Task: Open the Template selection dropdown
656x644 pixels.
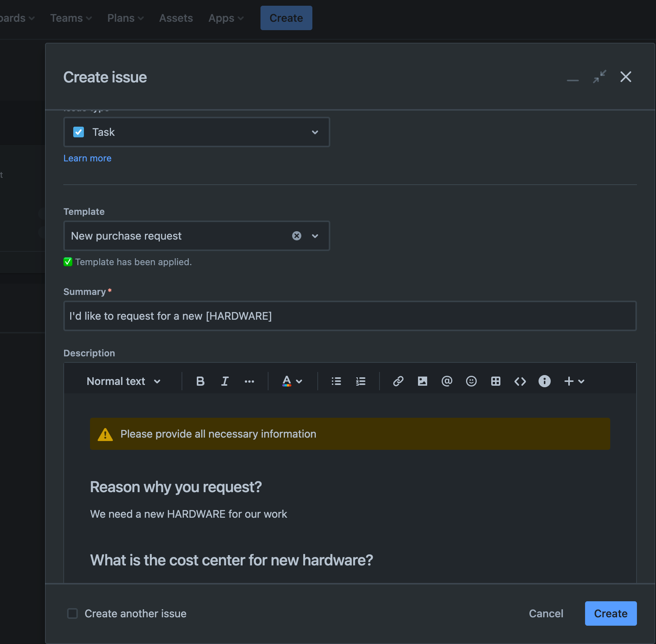Action: (x=315, y=236)
